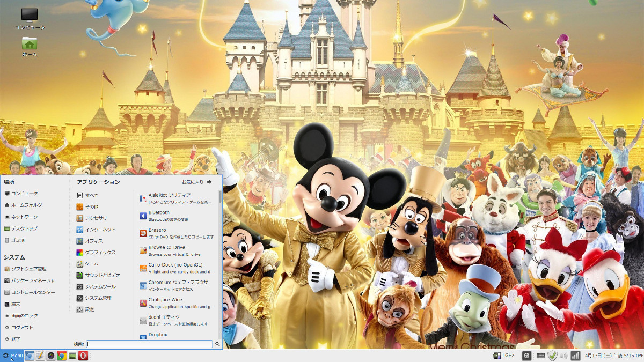This screenshot has height=362, width=644.
Task: Focus the 検索 search field in menu
Action: click(150, 344)
